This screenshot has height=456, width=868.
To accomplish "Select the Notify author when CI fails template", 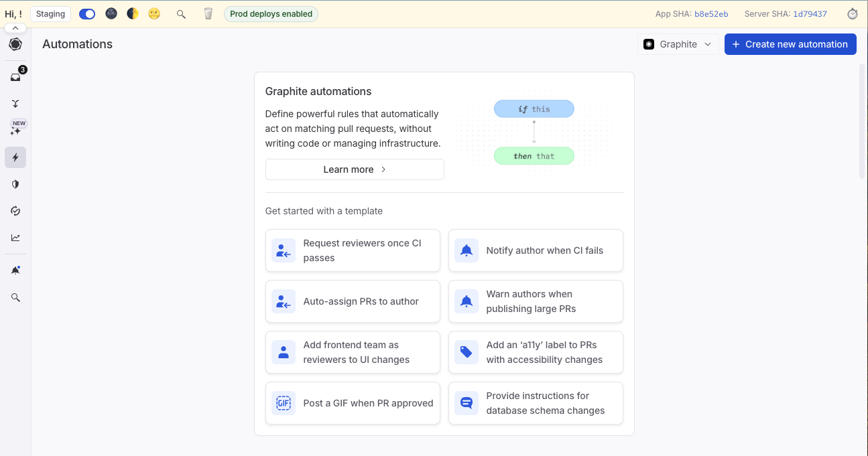I will tap(536, 250).
